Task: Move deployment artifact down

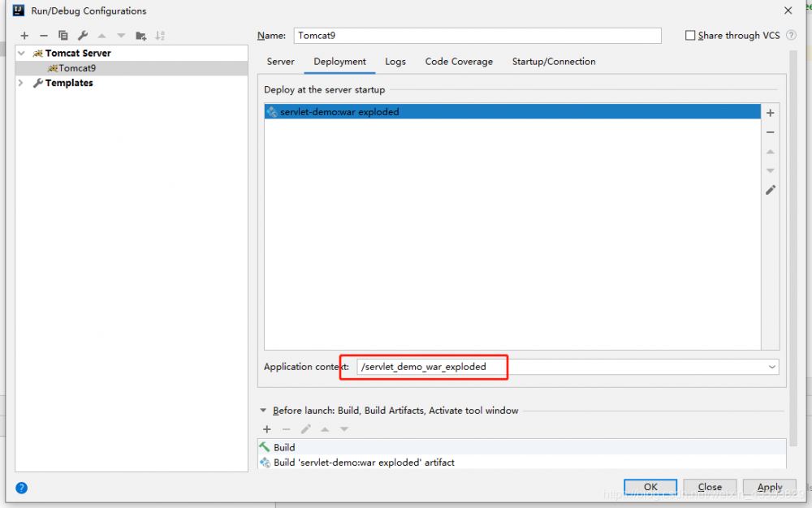Action: [770, 170]
